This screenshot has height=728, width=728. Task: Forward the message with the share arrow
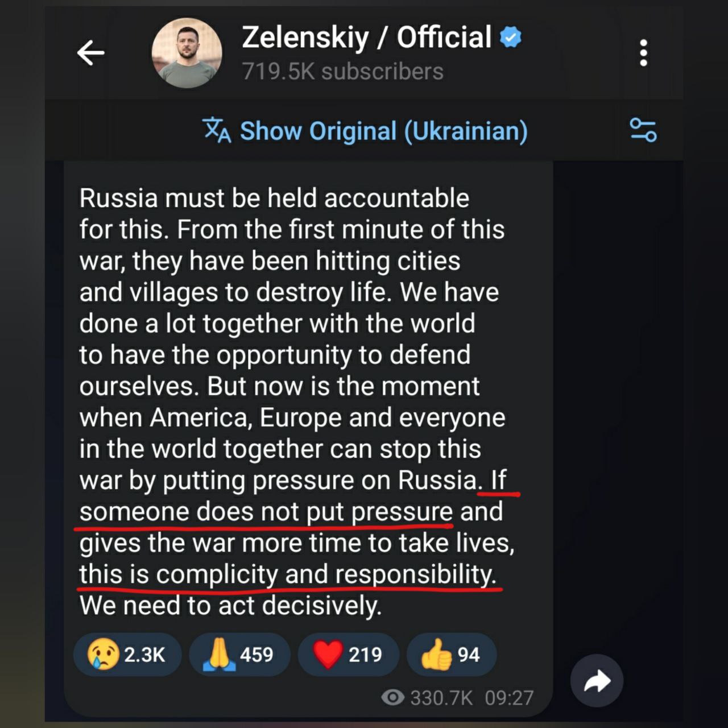click(597, 681)
